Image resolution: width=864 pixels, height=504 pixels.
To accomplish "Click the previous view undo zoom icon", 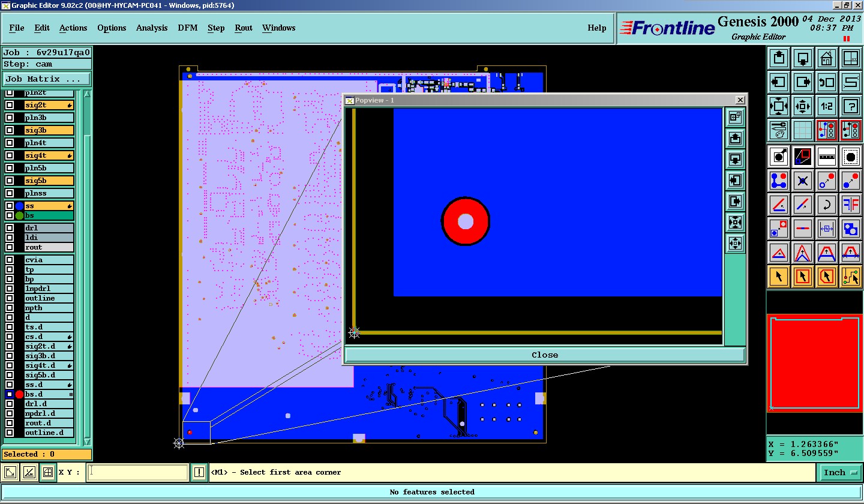I will click(827, 82).
